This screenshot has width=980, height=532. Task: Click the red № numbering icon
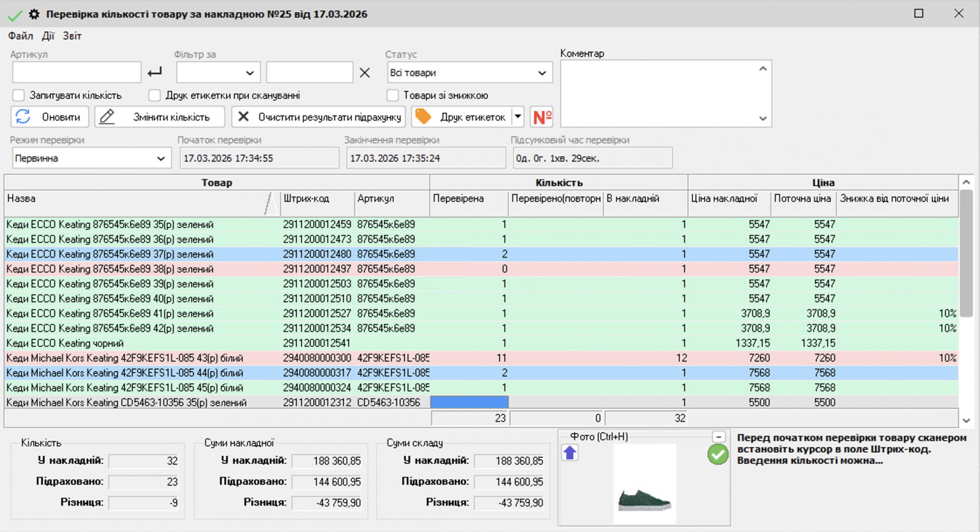click(542, 116)
